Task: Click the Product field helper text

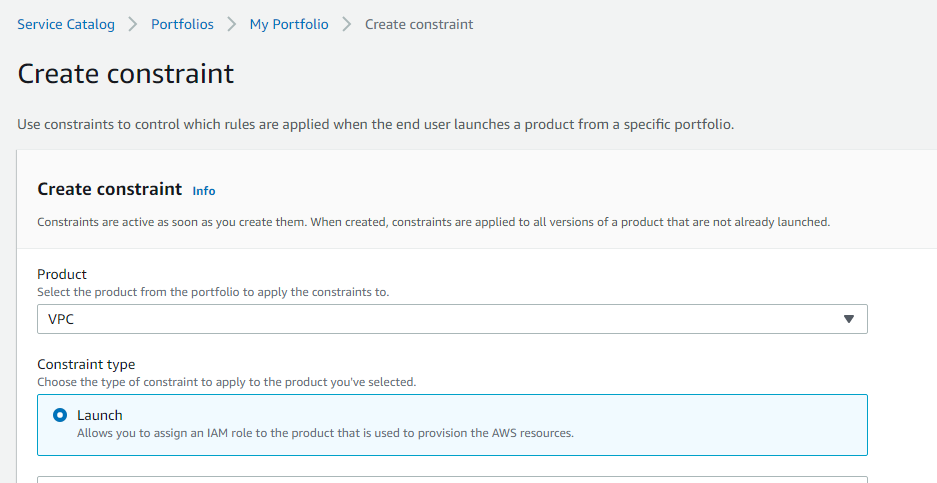Action: coord(213,292)
